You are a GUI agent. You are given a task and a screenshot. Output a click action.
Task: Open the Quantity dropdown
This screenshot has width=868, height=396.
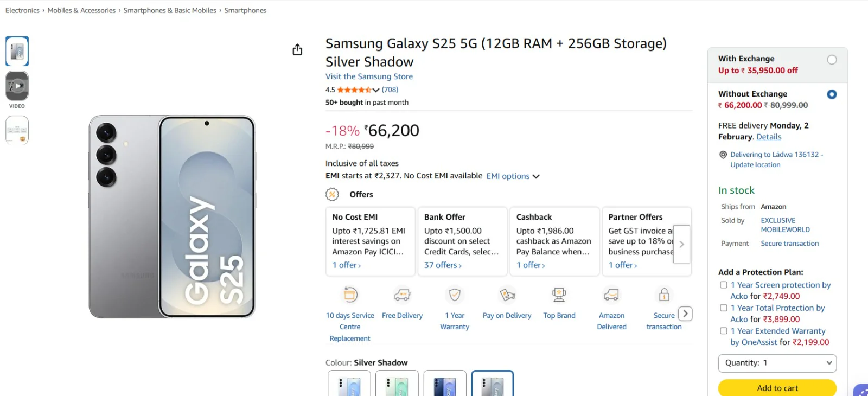(x=777, y=363)
